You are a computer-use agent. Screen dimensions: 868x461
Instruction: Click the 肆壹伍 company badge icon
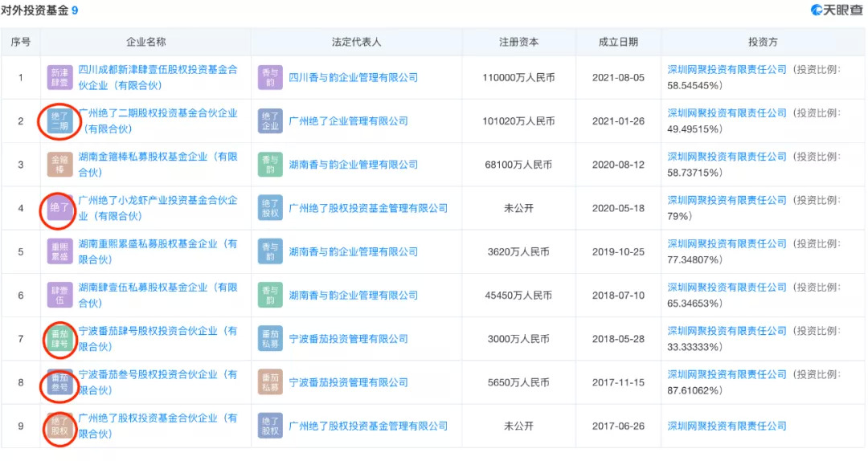(x=60, y=295)
